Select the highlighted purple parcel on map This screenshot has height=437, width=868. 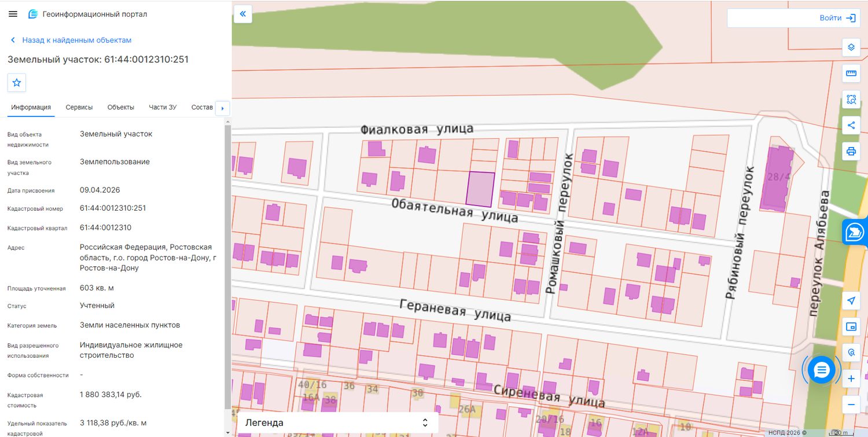coord(481,189)
